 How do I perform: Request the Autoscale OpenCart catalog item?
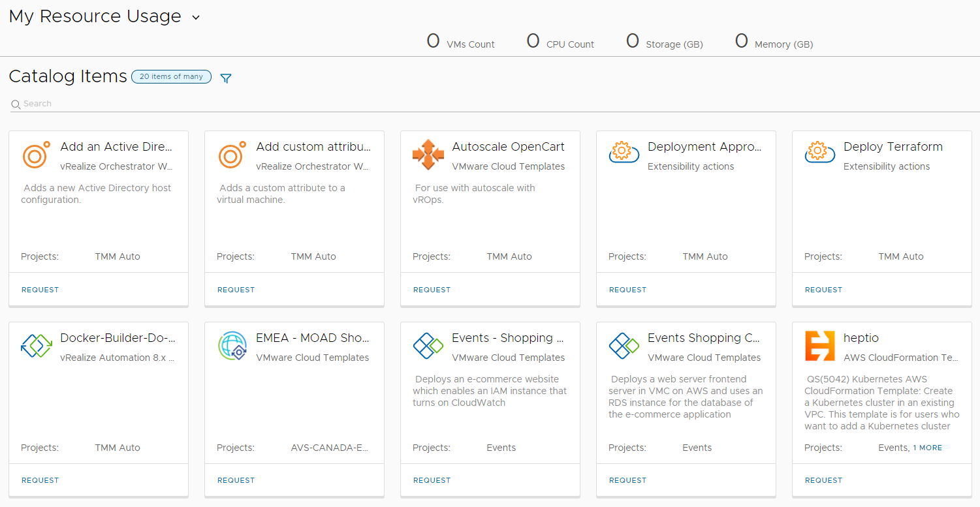pos(432,290)
